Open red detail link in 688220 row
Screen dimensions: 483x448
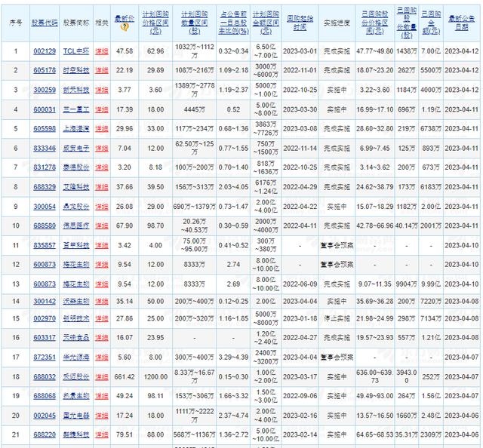[102, 434]
